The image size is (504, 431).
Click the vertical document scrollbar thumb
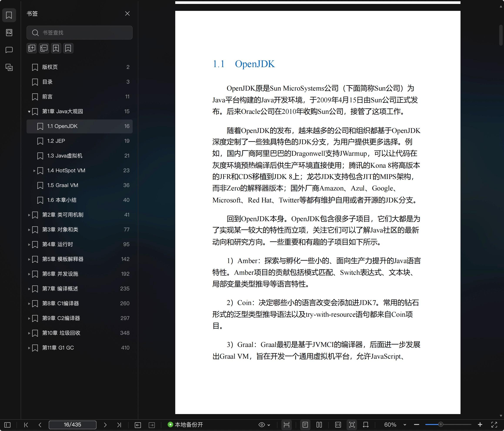[x=501, y=35]
